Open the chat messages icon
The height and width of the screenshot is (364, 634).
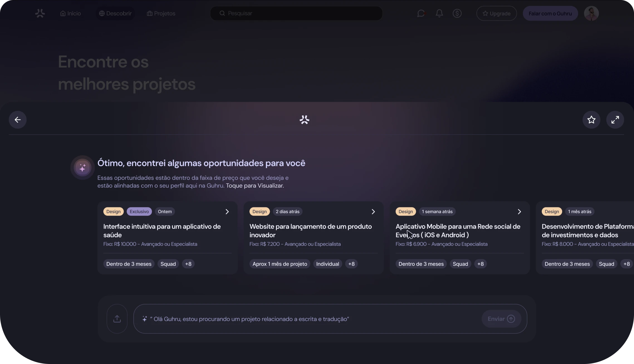(x=421, y=13)
